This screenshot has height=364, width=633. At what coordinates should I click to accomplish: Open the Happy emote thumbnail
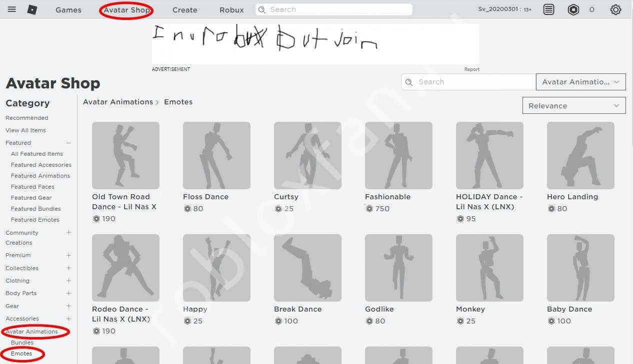(216, 268)
